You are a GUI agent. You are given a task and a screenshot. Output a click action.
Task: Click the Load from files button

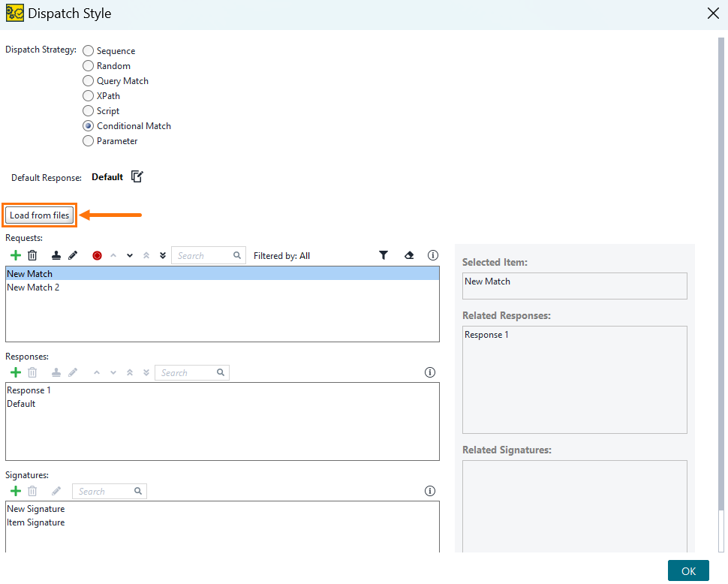39,215
